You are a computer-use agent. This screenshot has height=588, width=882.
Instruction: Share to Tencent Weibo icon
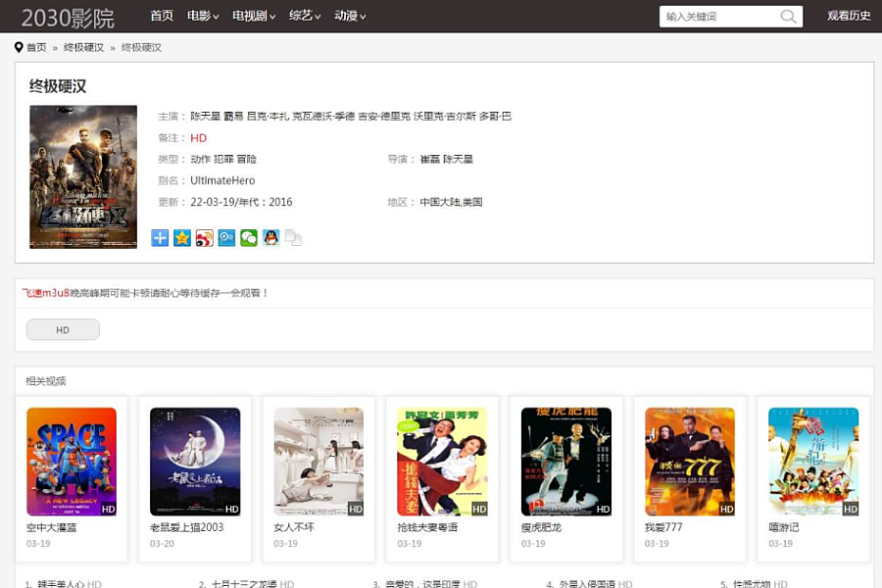(x=226, y=238)
